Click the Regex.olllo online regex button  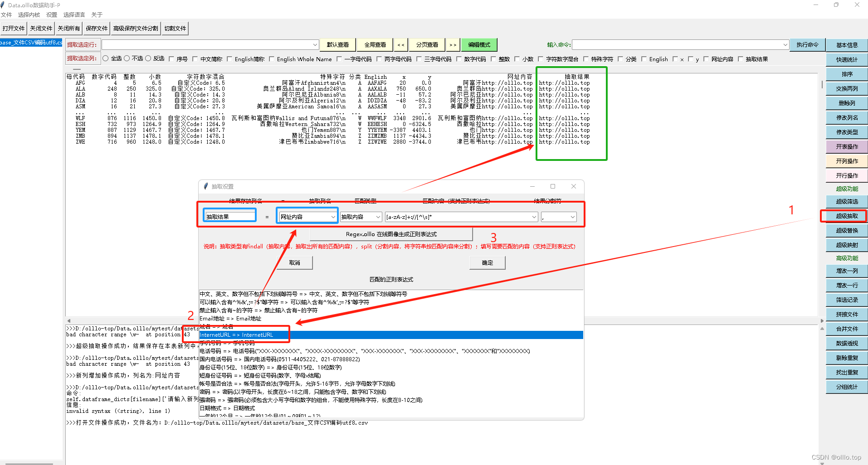point(391,234)
